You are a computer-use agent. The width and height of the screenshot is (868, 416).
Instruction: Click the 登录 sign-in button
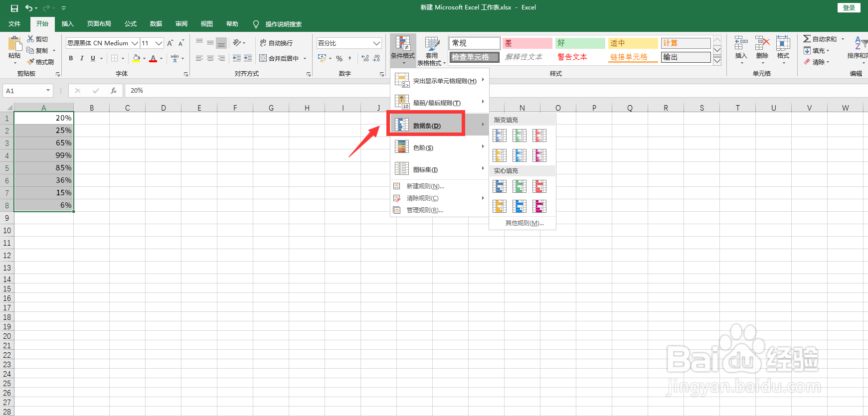849,7
